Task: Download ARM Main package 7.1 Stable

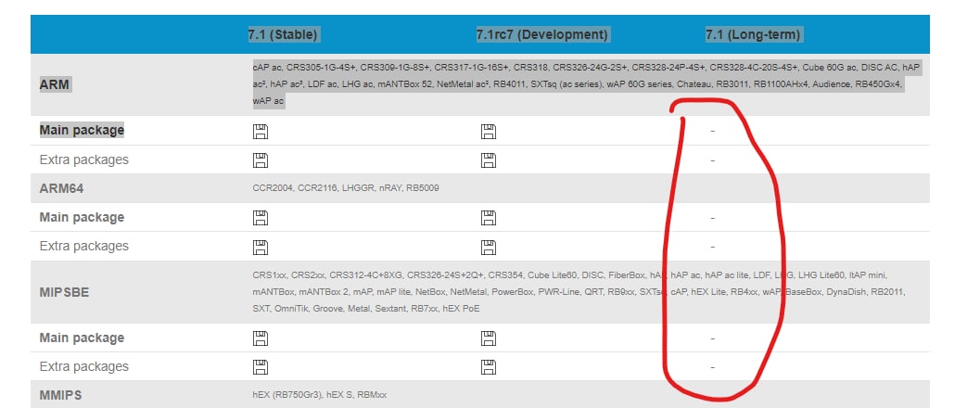Action: [x=260, y=132]
